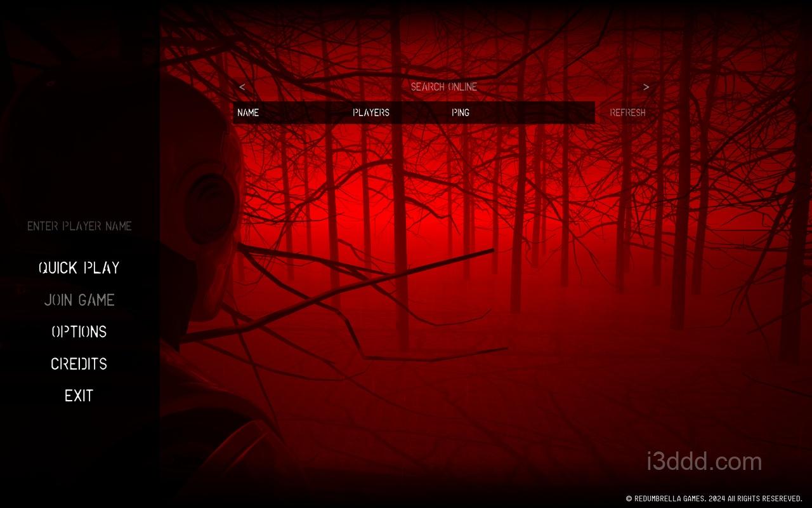View the Credits screen

pos(79,364)
